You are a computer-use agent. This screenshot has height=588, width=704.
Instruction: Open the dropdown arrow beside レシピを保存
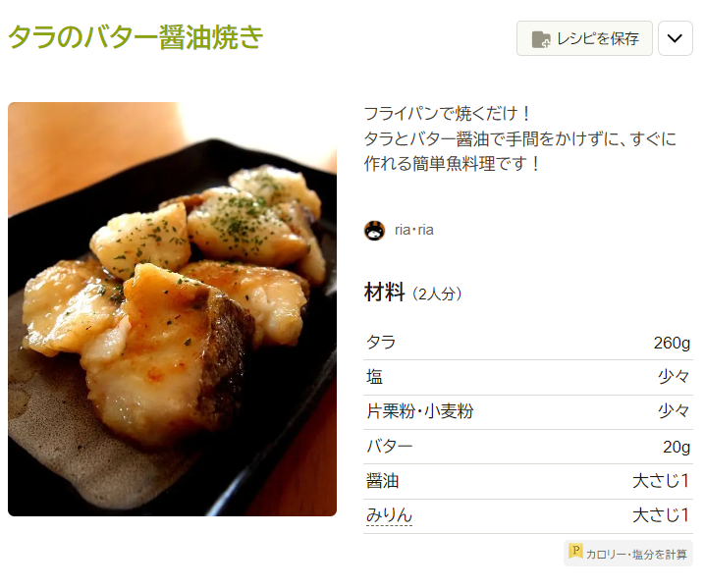pyautogui.click(x=675, y=38)
